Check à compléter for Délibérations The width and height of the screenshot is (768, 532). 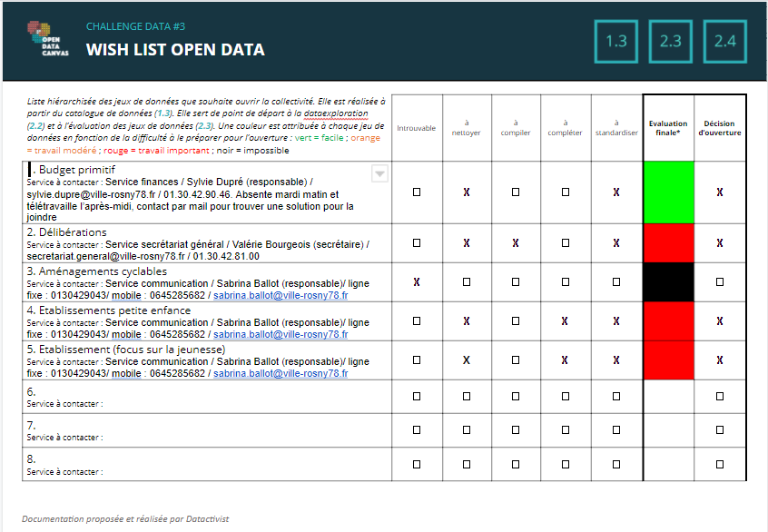pos(566,243)
